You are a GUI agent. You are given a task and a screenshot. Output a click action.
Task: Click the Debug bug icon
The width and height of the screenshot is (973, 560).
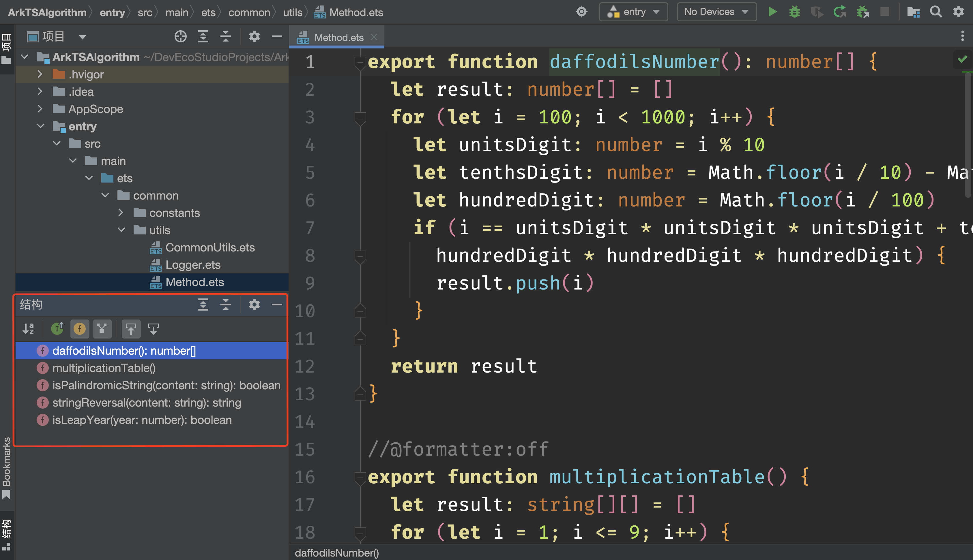[x=794, y=12]
